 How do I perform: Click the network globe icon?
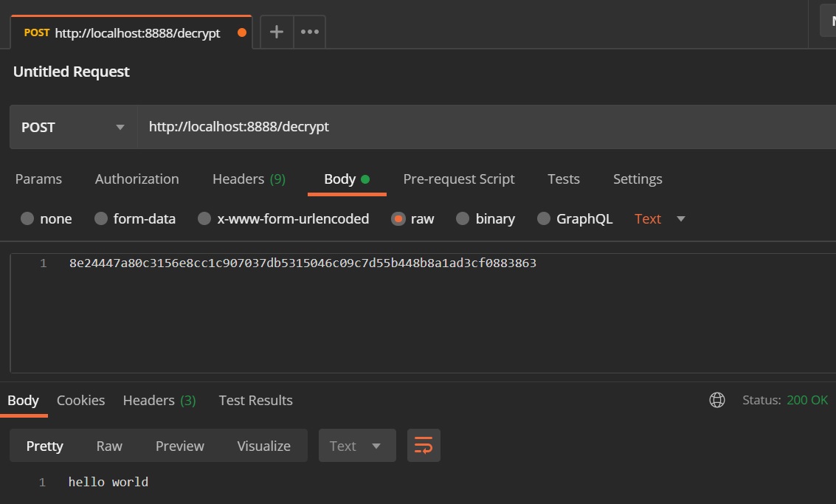716,400
